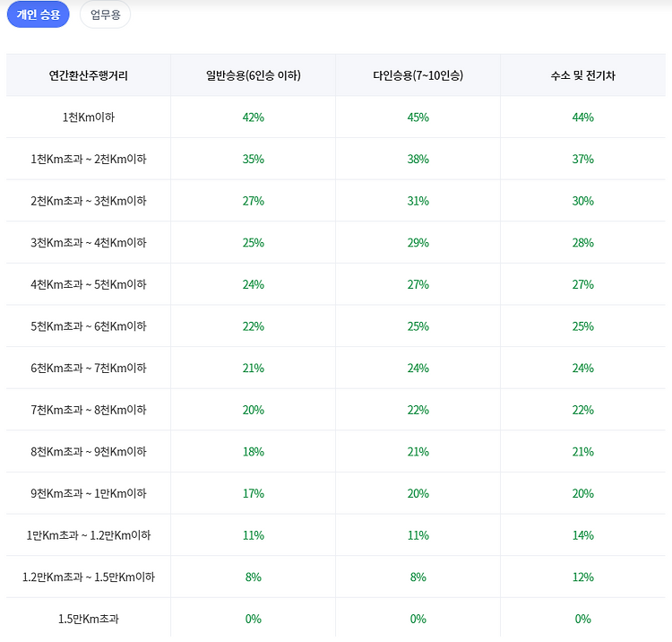Select the 7천Km초과 ~ 8천Km이하 row label
This screenshot has width=672, height=642.
point(89,410)
